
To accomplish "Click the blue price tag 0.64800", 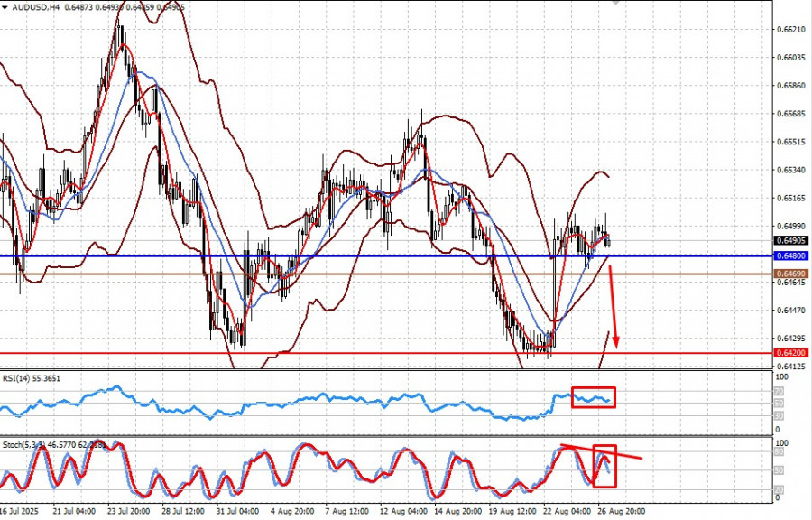I will (790, 256).
